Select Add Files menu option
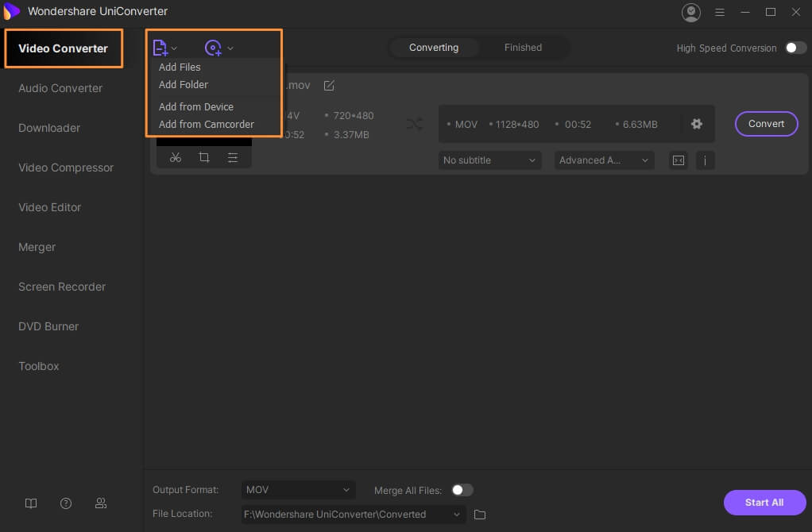This screenshot has height=532, width=812. (x=180, y=67)
